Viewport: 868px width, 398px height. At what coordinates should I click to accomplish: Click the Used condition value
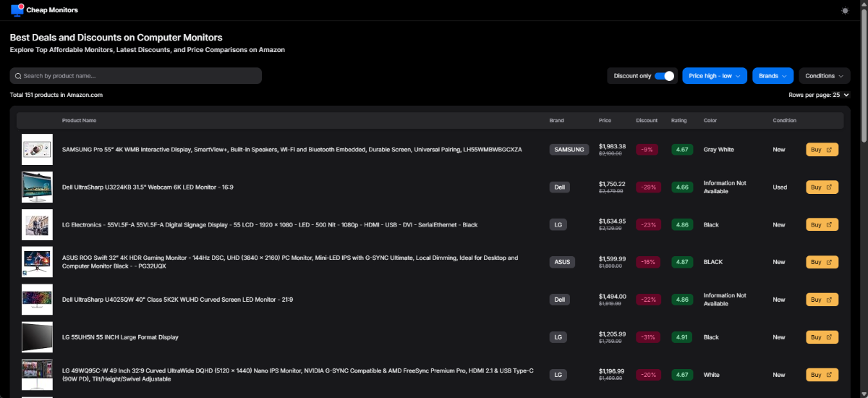click(x=780, y=187)
